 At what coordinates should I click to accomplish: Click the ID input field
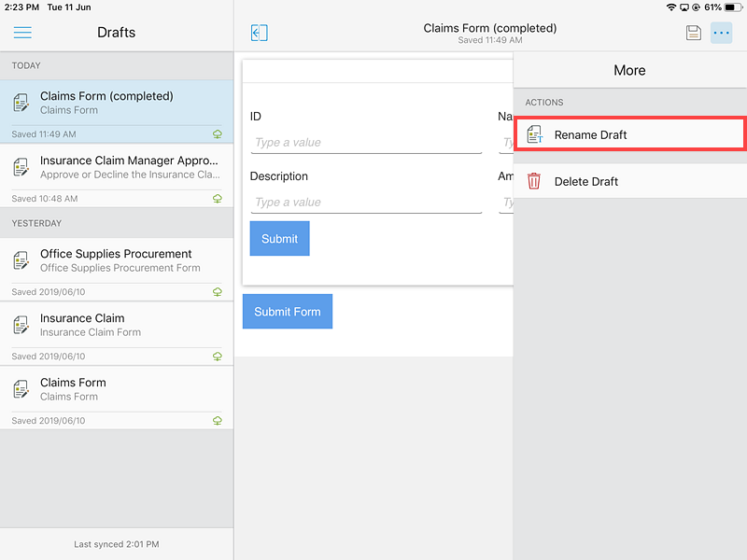click(x=366, y=143)
